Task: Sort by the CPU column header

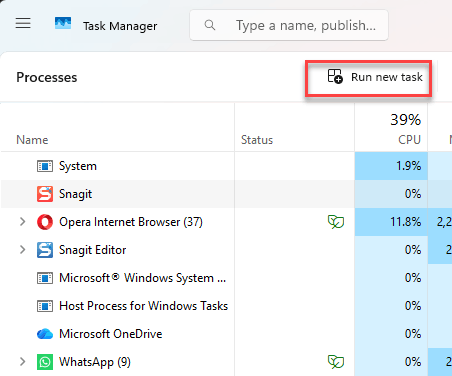Action: click(x=410, y=140)
